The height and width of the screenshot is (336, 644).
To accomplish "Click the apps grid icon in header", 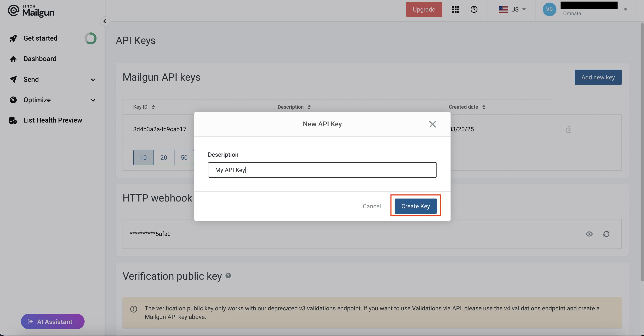I will [455, 10].
